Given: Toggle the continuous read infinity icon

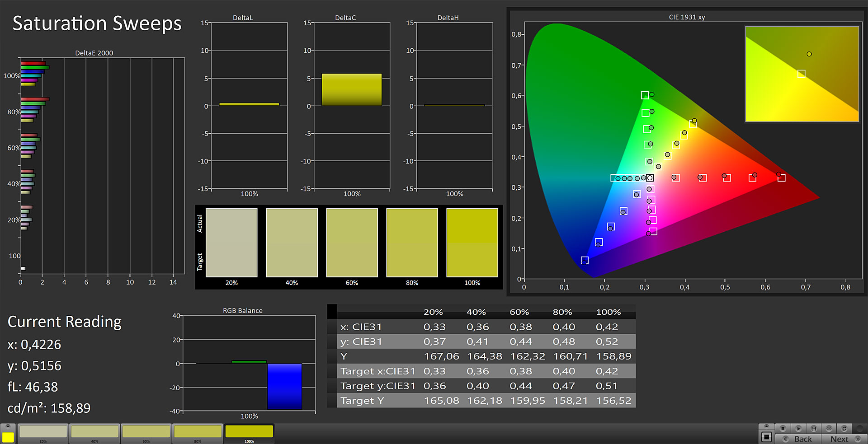Looking at the screenshot, I should 829,428.
